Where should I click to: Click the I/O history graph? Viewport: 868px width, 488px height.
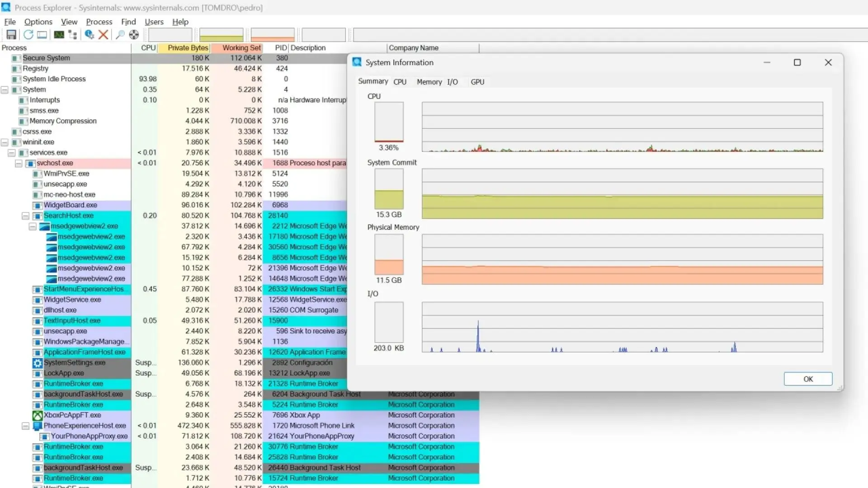point(622,327)
